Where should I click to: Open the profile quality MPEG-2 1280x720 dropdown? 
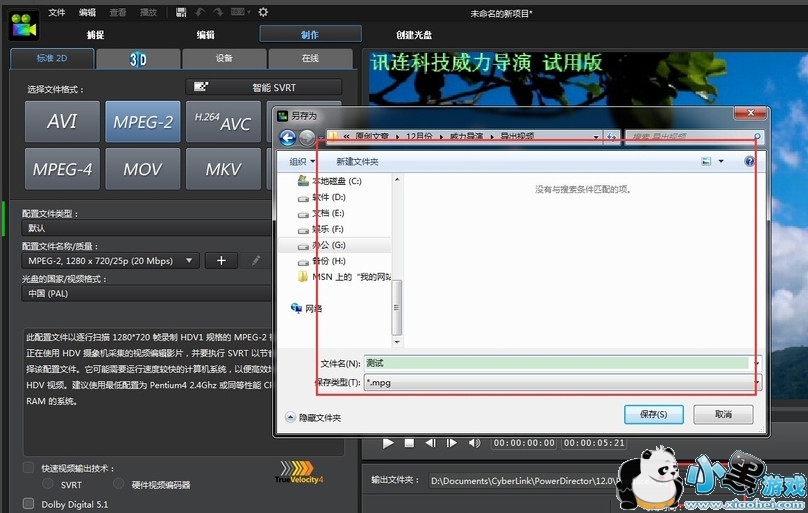point(111,260)
